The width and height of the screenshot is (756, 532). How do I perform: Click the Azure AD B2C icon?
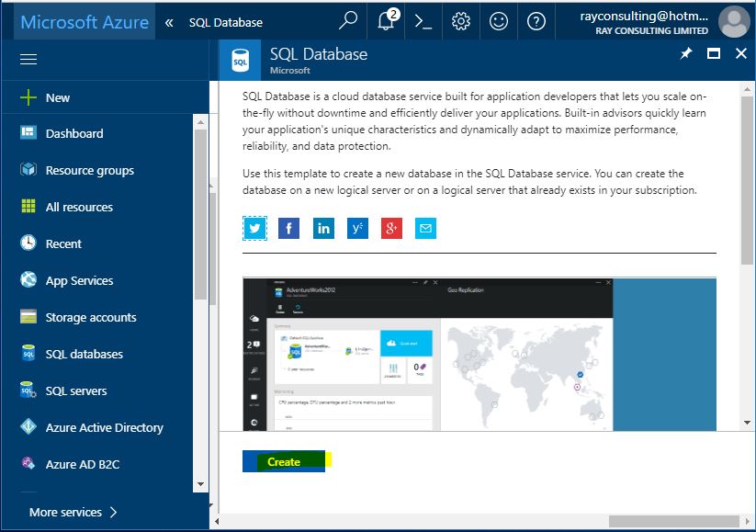28,463
